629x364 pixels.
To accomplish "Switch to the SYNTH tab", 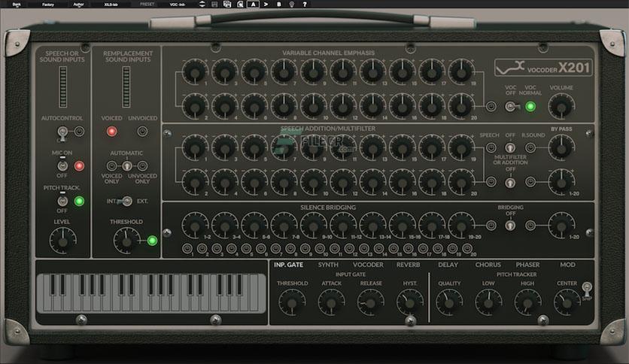I will click(x=328, y=265).
